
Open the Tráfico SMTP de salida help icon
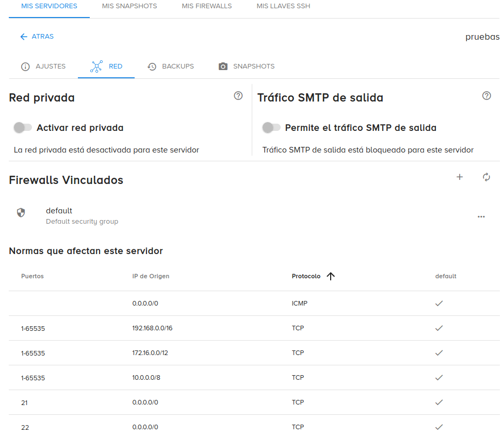(x=486, y=95)
